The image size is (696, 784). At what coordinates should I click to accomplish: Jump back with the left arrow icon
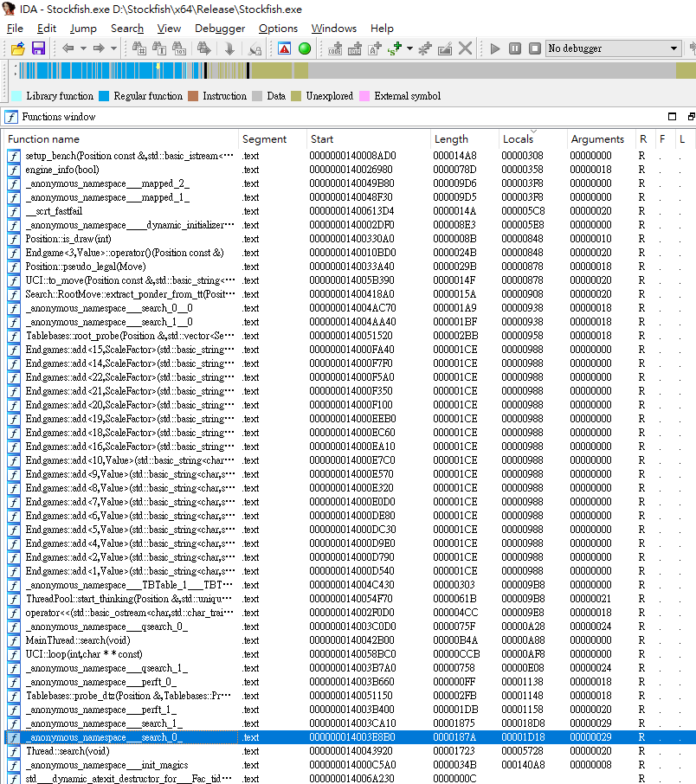click(x=68, y=48)
